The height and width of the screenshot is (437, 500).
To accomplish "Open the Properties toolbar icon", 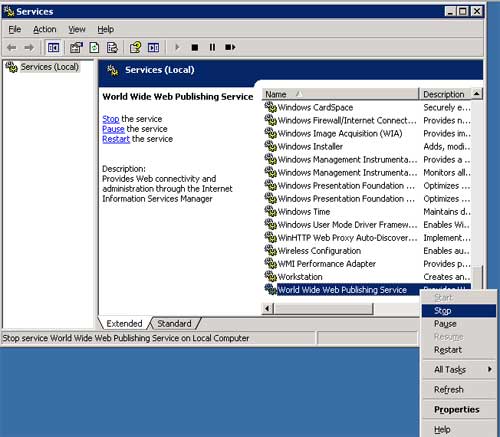I will pos(76,48).
